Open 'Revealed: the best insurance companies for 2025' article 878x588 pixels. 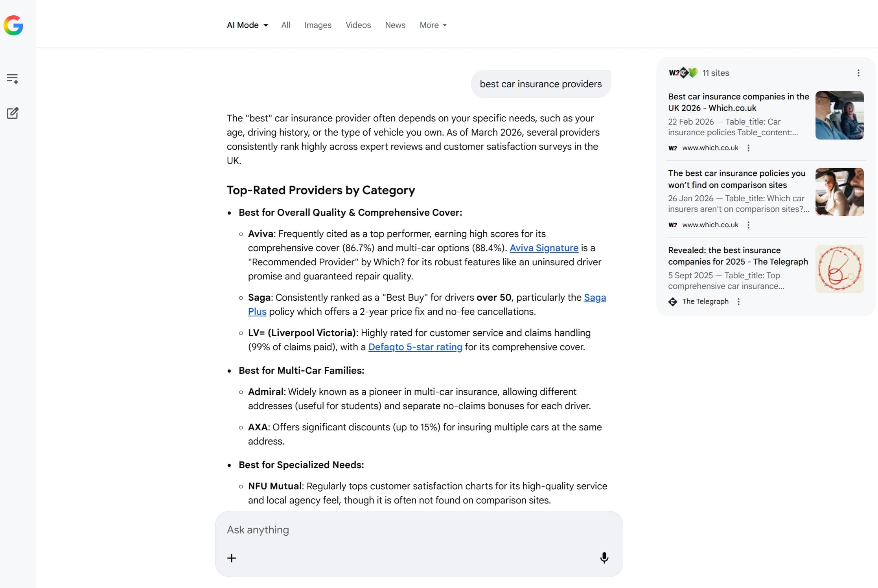[x=738, y=256]
